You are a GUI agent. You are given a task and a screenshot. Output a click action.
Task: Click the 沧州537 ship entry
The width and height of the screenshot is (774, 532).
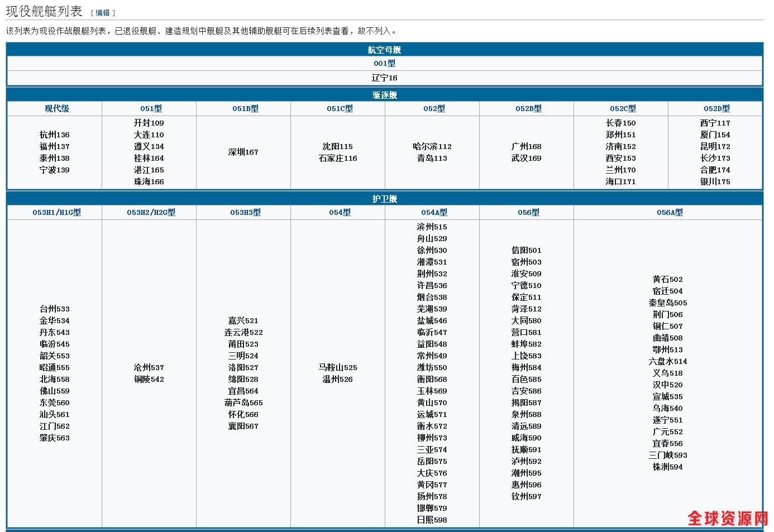[x=149, y=367]
